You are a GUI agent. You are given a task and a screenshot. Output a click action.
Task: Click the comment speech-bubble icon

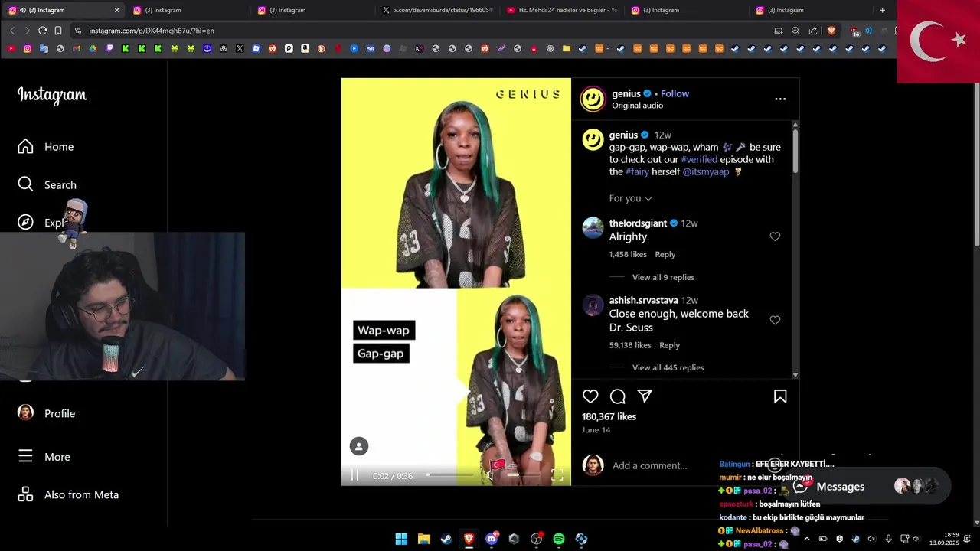(618, 396)
